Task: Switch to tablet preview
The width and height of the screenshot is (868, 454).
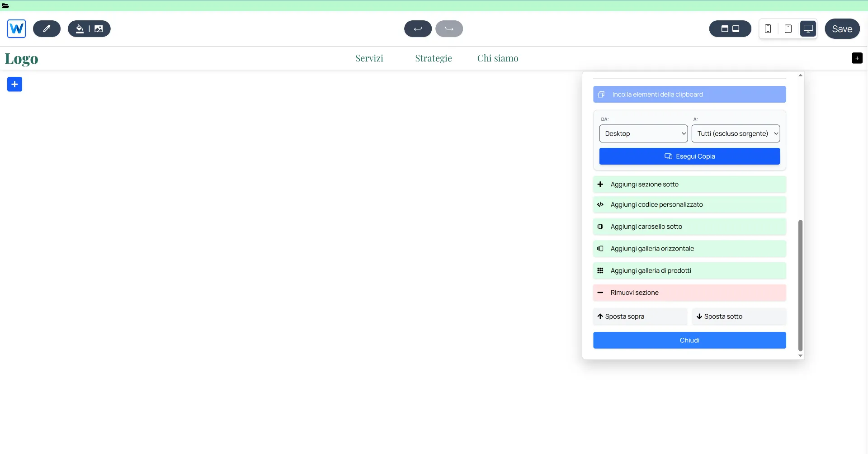Action: [x=788, y=29]
